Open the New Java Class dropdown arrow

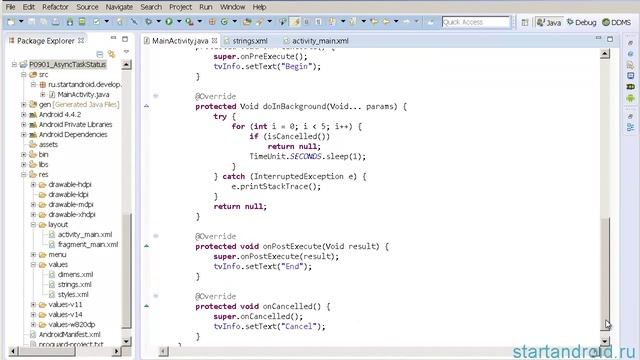235,22
